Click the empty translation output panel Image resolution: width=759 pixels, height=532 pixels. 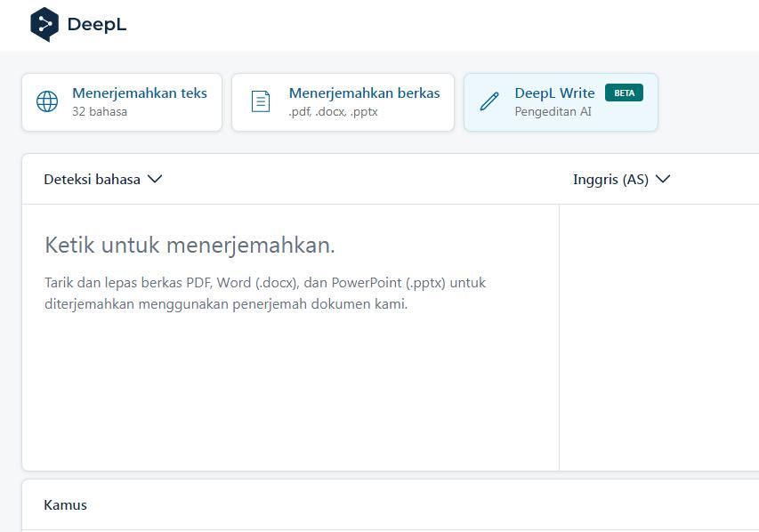pyautogui.click(x=659, y=337)
